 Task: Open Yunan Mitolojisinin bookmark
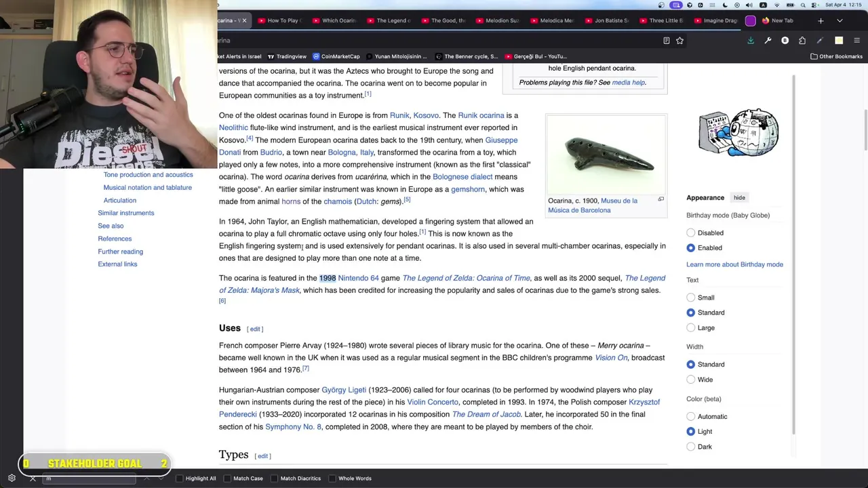click(x=396, y=56)
